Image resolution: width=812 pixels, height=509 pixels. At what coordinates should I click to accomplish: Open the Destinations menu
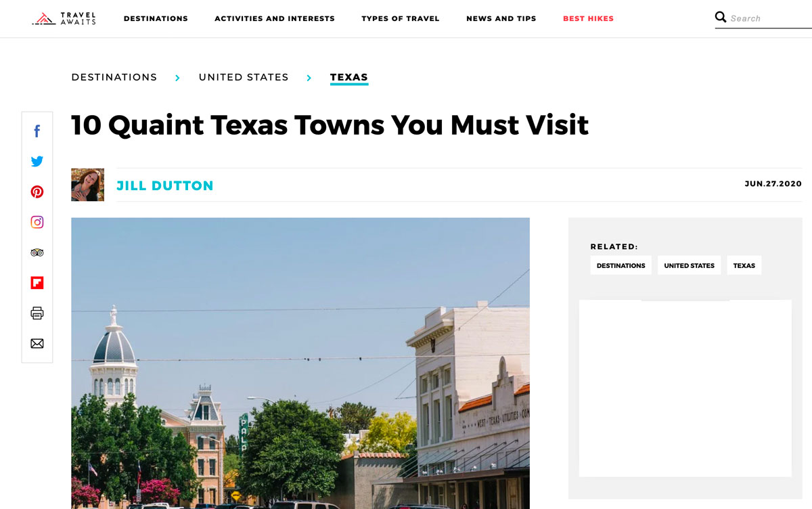pos(156,18)
